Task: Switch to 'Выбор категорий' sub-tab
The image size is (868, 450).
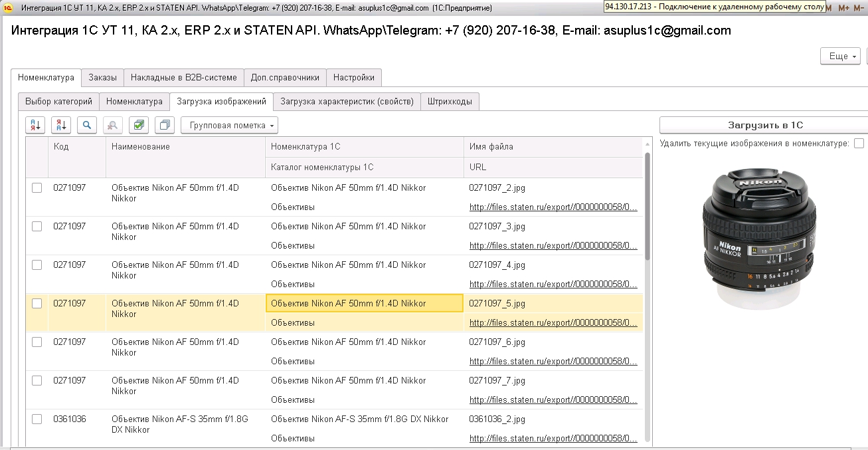Action: pyautogui.click(x=59, y=102)
